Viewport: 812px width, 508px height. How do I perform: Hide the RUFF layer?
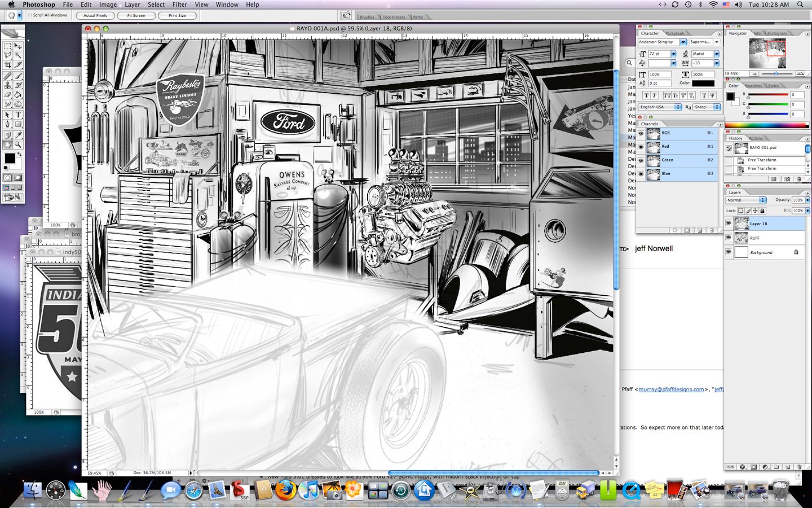click(x=729, y=238)
